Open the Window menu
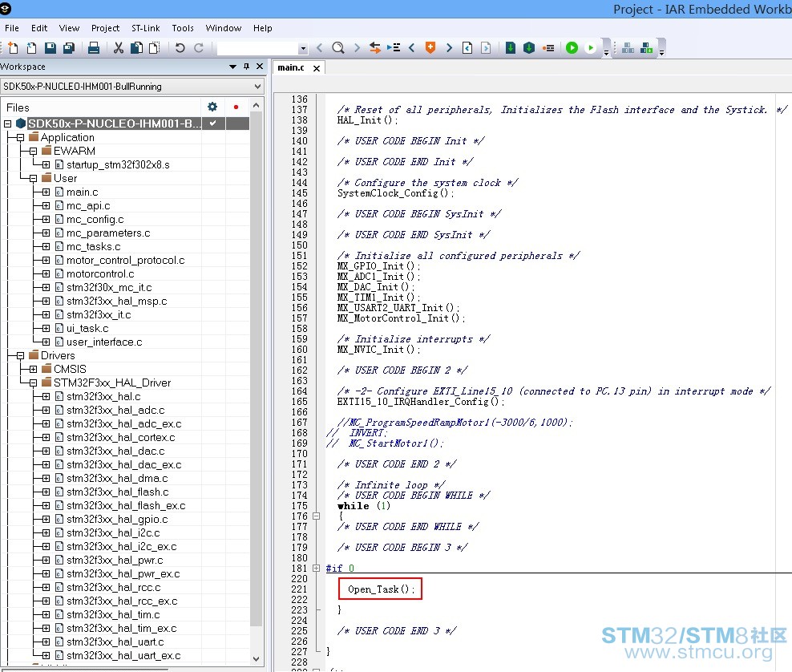Image resolution: width=792 pixels, height=672 pixels. 224,28
